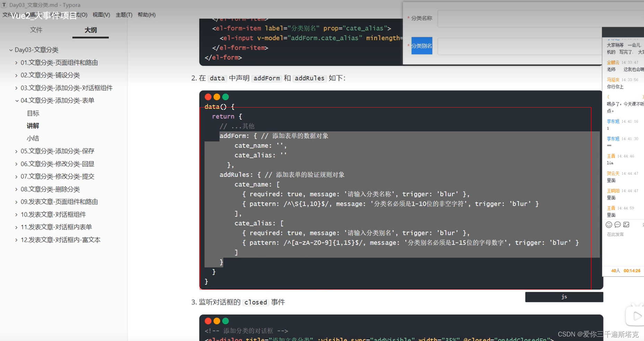Jump to 10.发表文章-对话框组件 heading
This screenshot has width=644, height=341.
53,214
